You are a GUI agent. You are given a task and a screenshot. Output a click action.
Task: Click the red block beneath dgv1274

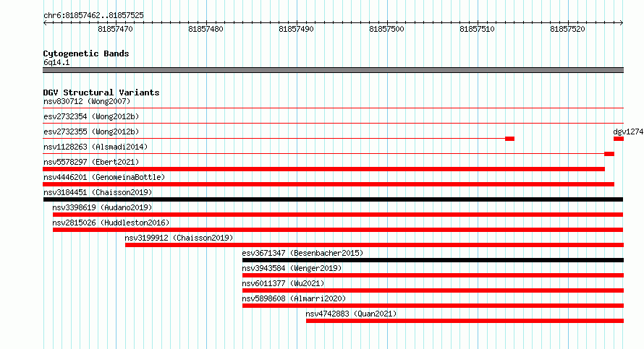619,139
